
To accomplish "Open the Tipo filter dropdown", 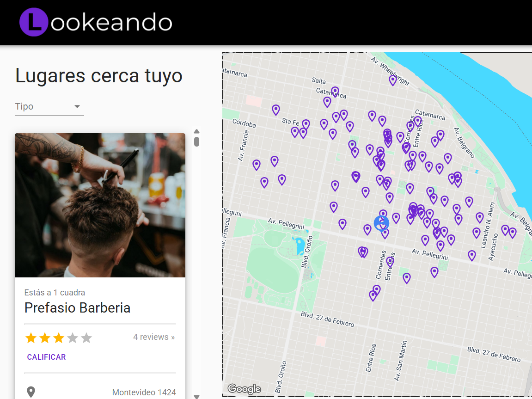I will point(49,107).
